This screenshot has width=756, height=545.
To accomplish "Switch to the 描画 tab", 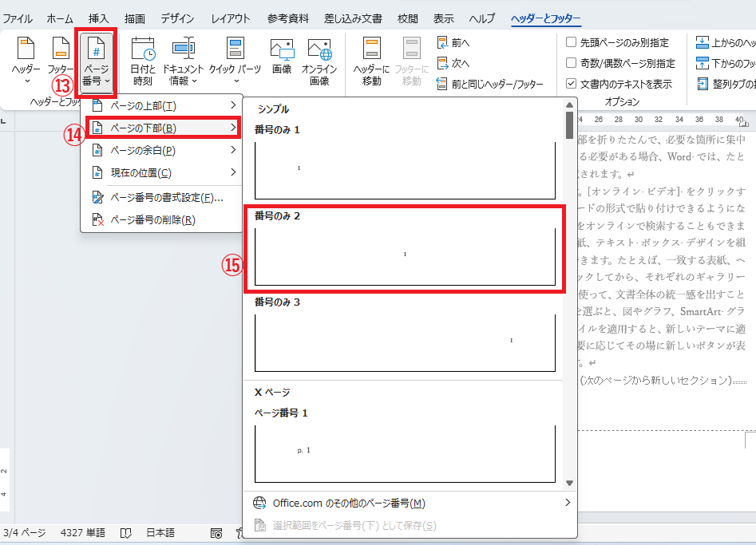I will tap(135, 19).
